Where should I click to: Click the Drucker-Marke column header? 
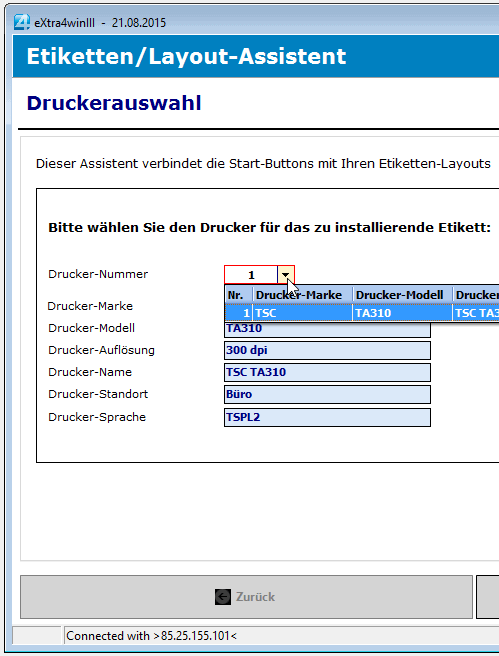pyautogui.click(x=302, y=295)
